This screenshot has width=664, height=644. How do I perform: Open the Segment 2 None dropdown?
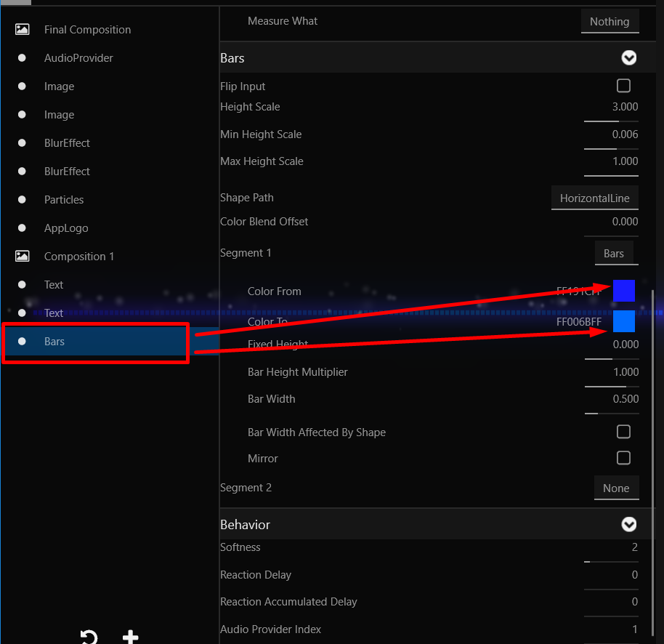pyautogui.click(x=616, y=488)
